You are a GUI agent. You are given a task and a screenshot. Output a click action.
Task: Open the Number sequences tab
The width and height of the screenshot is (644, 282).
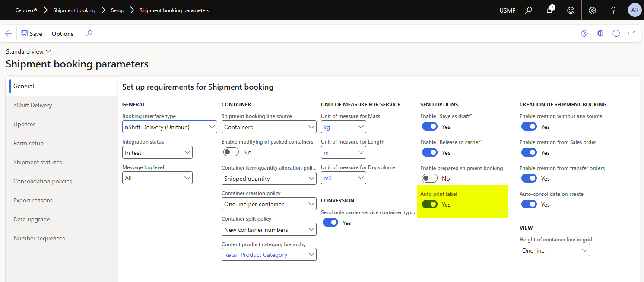point(39,238)
